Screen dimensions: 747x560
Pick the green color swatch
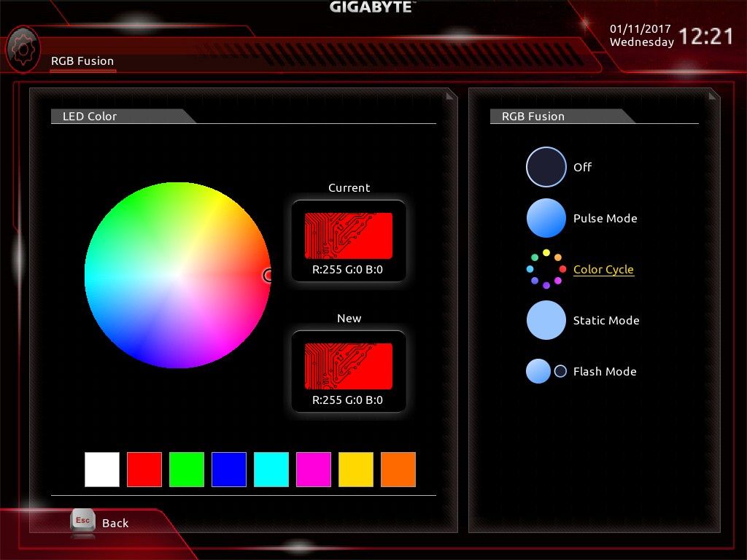click(x=187, y=470)
